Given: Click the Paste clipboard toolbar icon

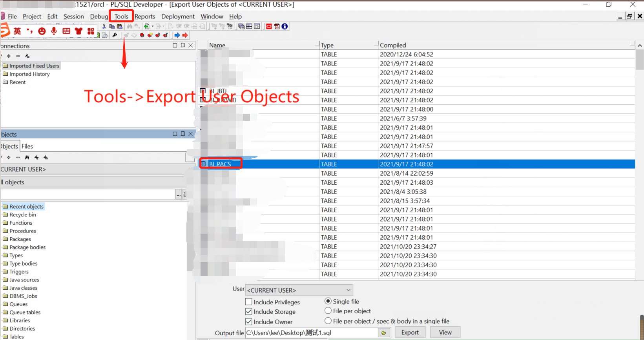Looking at the screenshot, I should tap(120, 26).
